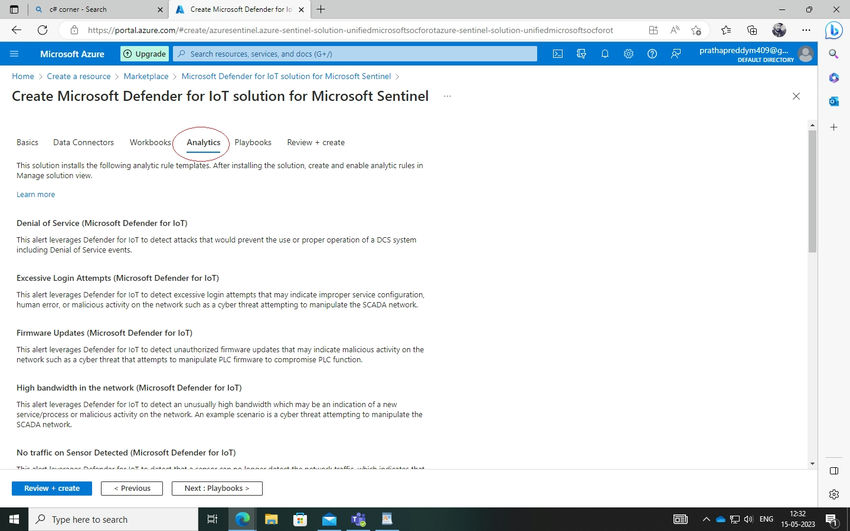Open the Microsoft Defender for IoT solution breadcrumb
This screenshot has width=850, height=531.
point(286,76)
